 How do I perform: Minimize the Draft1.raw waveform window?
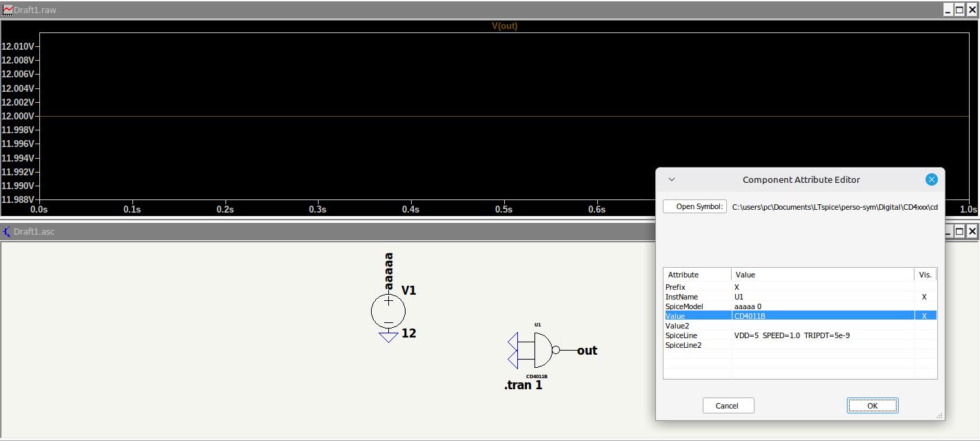[x=947, y=10]
